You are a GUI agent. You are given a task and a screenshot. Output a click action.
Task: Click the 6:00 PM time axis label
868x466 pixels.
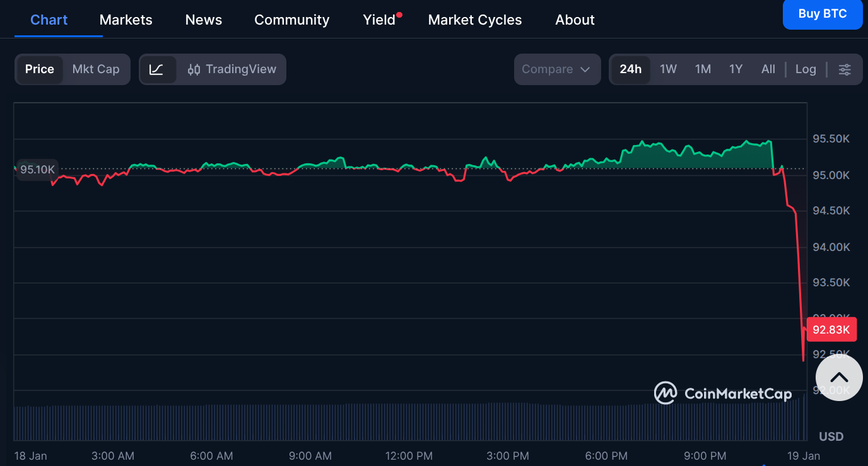point(606,456)
